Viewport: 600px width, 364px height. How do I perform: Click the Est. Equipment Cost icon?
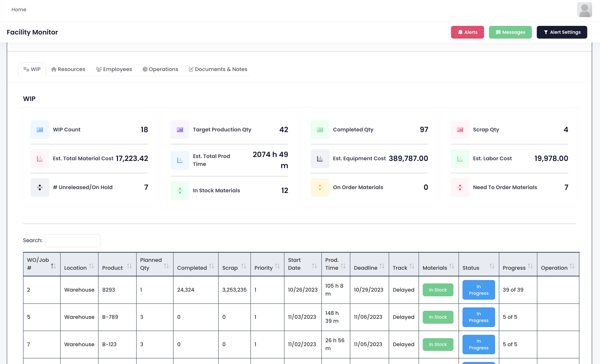[x=320, y=159]
